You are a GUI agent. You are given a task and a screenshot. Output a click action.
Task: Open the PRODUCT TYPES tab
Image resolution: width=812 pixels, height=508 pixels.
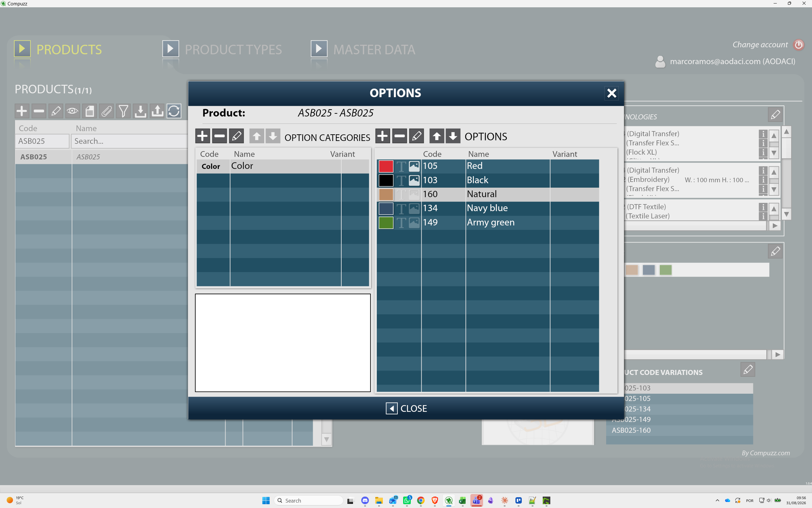(222, 50)
